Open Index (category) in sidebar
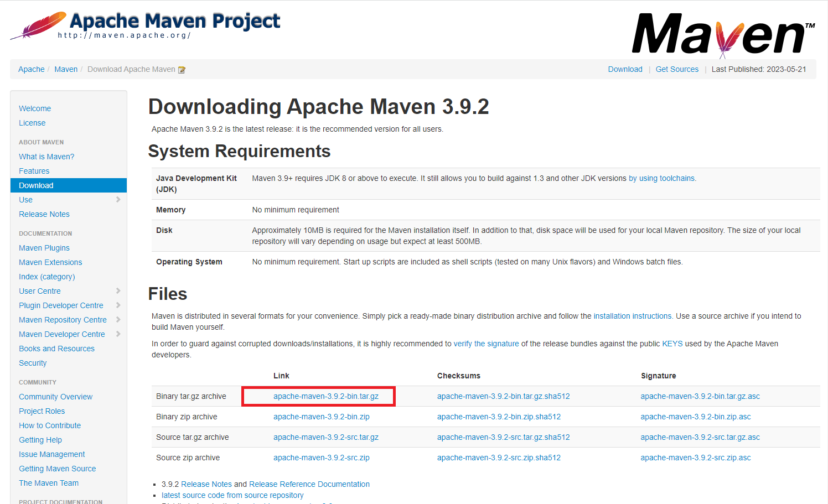828x504 pixels. click(47, 277)
